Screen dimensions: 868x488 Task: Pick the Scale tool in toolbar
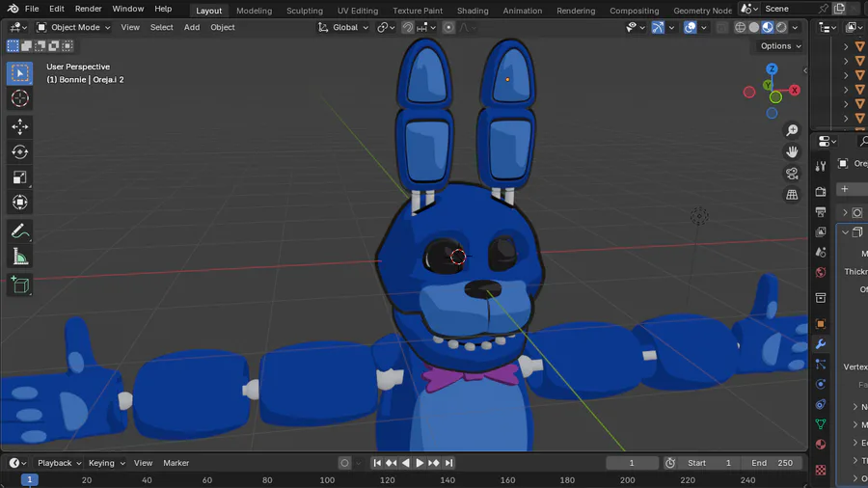click(x=20, y=177)
